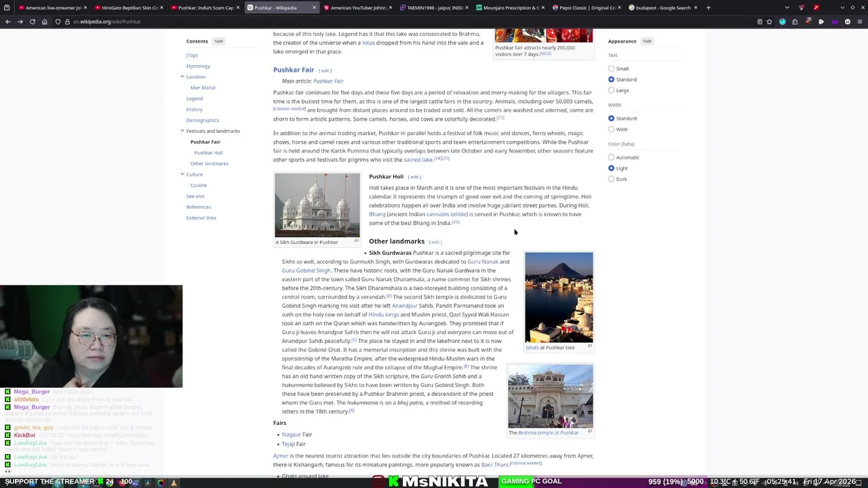Open the Anandpur link
Screen dimensions: 868x488
pos(405,306)
